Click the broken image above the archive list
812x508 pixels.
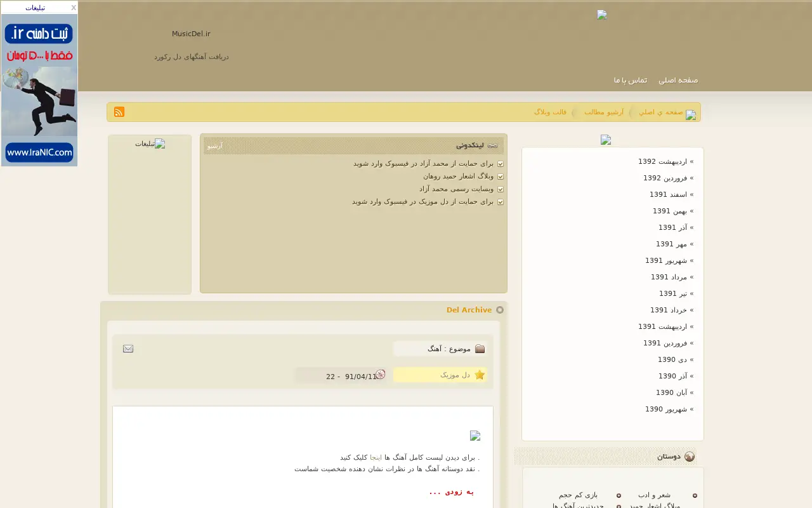(x=606, y=140)
